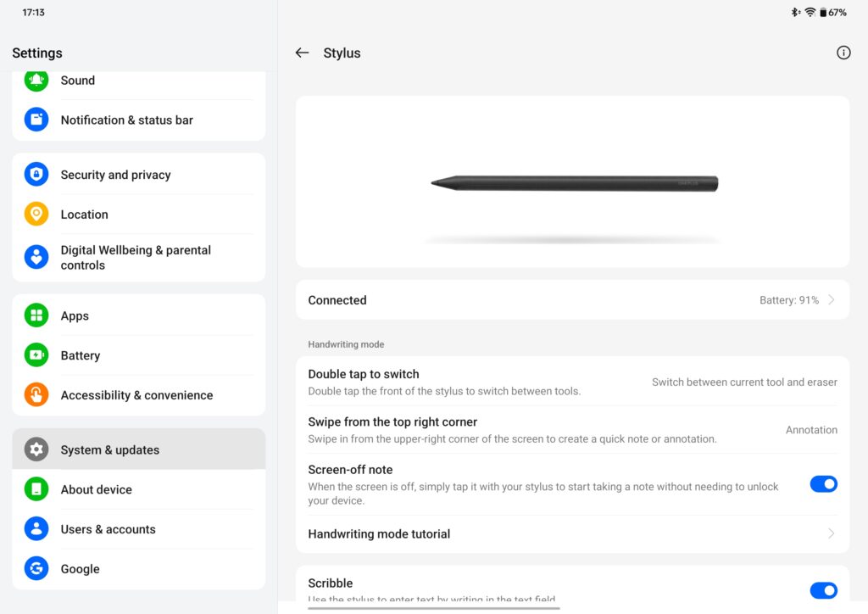
Task: Tap the green Battery icon
Action: point(36,354)
